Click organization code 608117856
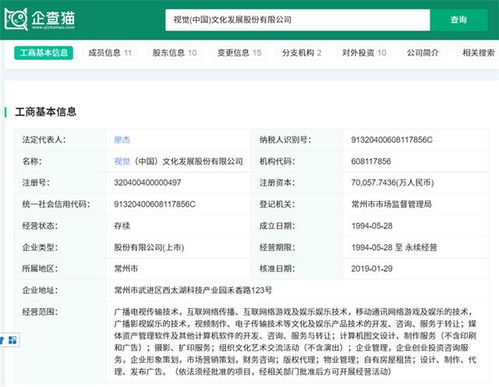Screen dimensions: 499x387 pos(371,161)
